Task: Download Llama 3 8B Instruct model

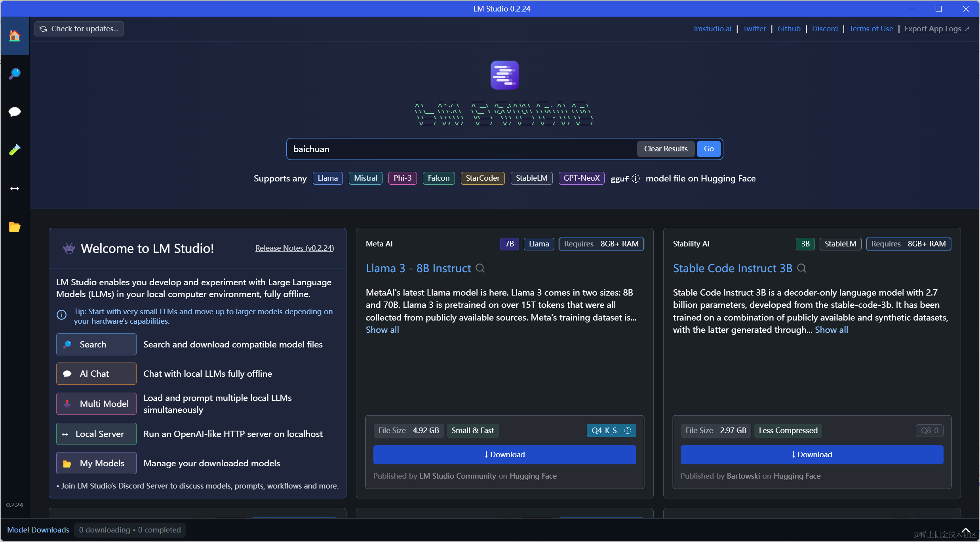Action: pos(504,454)
